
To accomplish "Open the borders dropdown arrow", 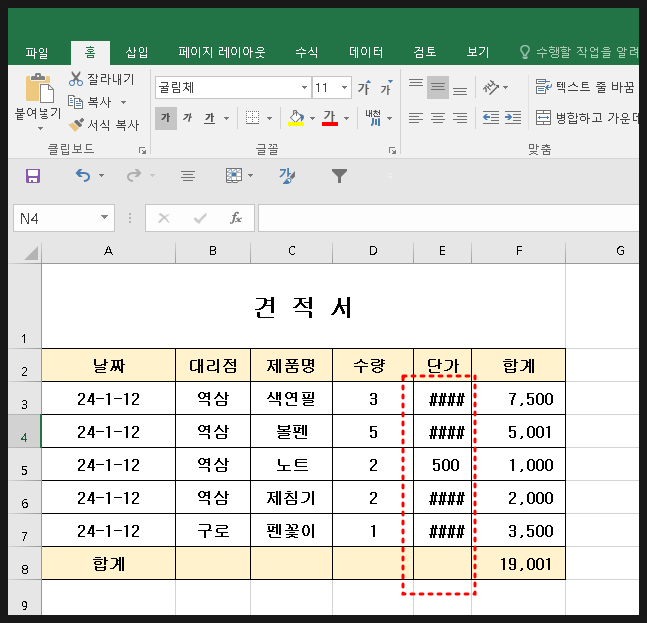I will [269, 118].
